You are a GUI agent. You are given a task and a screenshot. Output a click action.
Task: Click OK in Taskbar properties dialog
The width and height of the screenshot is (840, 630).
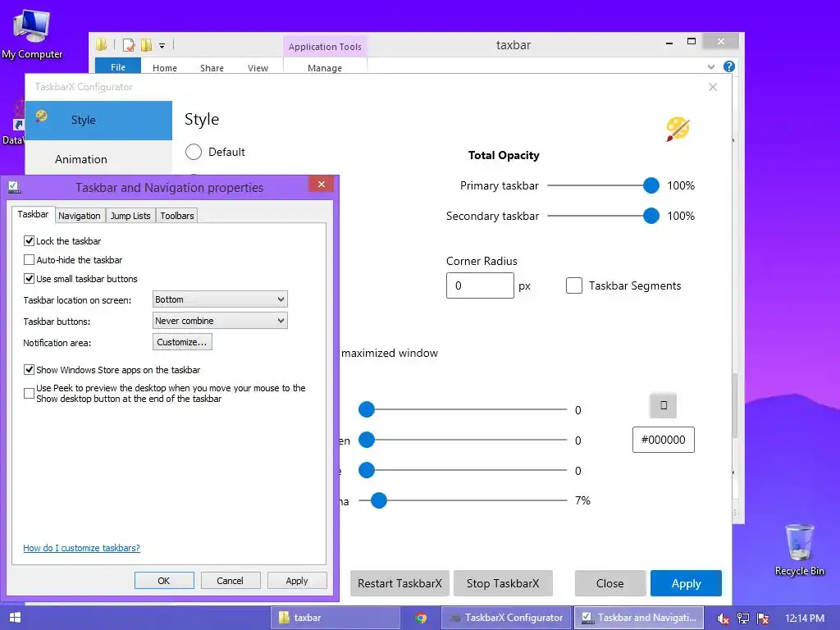coord(164,581)
